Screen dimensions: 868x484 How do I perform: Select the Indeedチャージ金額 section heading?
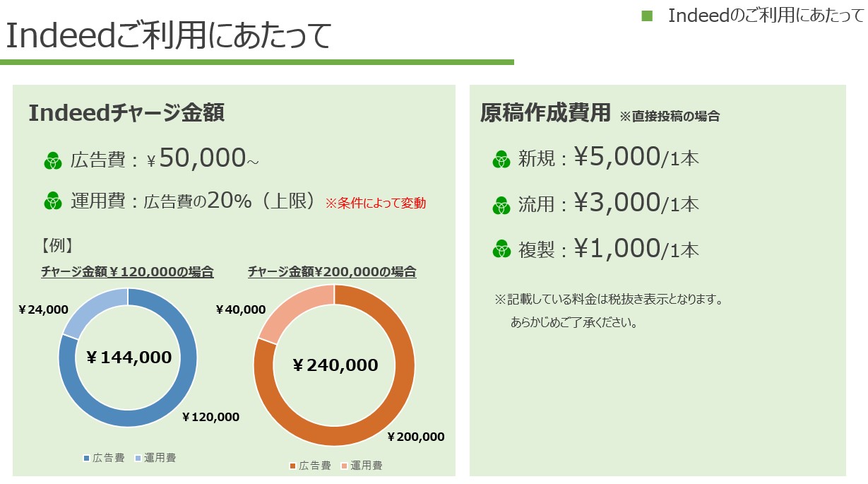(x=126, y=113)
